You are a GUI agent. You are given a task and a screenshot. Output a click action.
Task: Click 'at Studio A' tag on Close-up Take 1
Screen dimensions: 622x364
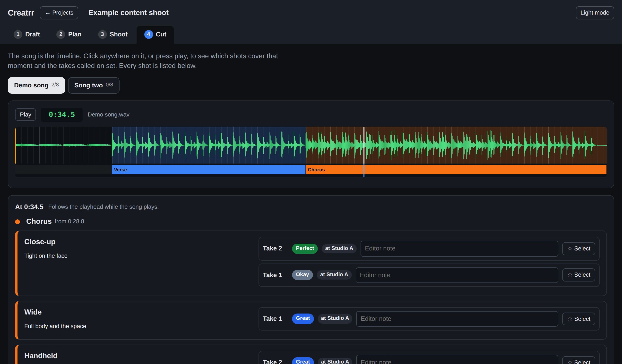[x=334, y=274]
